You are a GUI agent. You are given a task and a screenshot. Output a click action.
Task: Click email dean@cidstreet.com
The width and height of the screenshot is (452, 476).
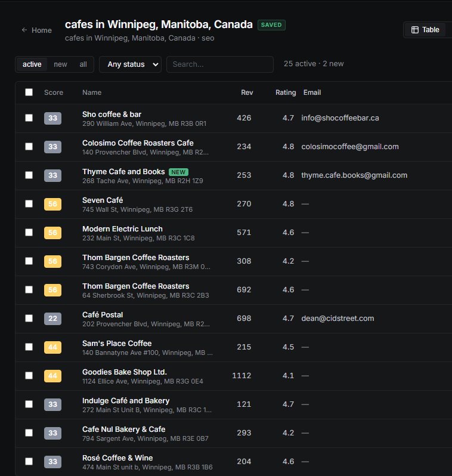(338, 319)
